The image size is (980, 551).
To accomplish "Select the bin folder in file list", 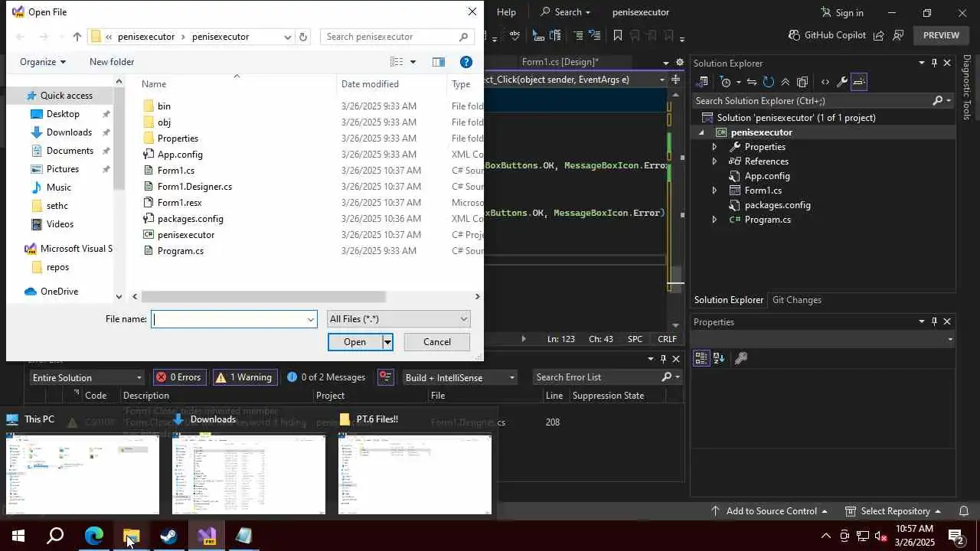I will 164,106.
